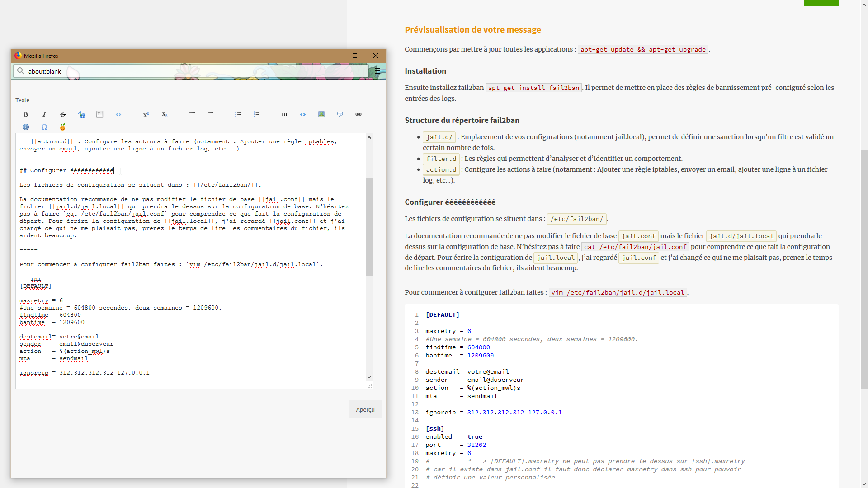Click the 'ignoreip' line in the editor
The width and height of the screenshot is (868, 488).
point(85,373)
